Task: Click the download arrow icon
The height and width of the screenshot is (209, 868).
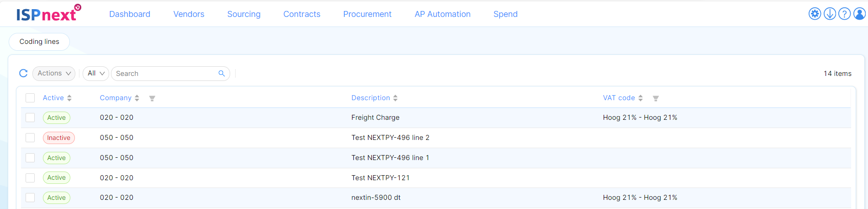Action: [x=830, y=14]
